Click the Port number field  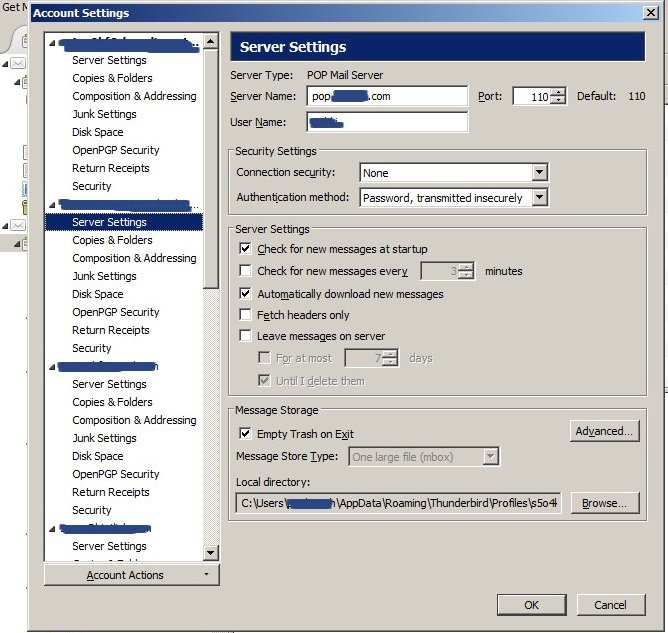531,97
